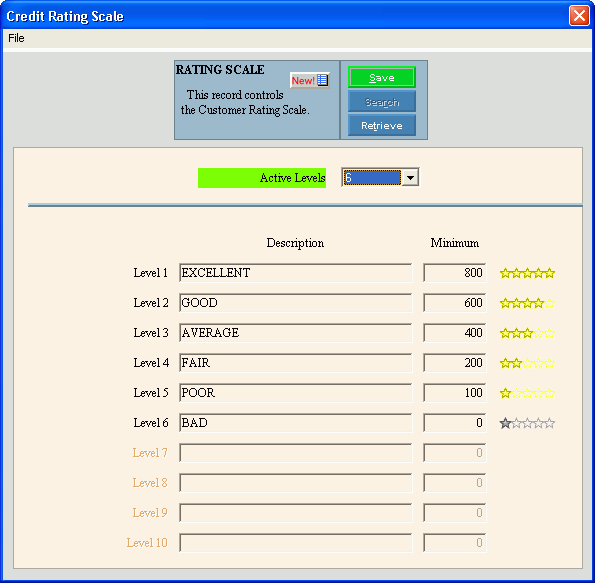
Task: Click the EXCELLENT description field
Action: pyautogui.click(x=296, y=273)
